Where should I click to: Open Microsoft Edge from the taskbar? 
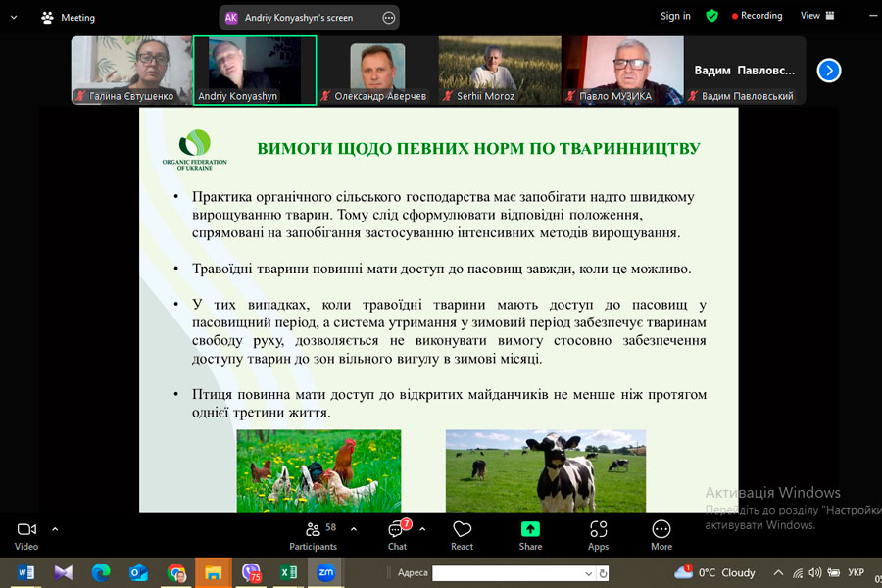pos(101,572)
